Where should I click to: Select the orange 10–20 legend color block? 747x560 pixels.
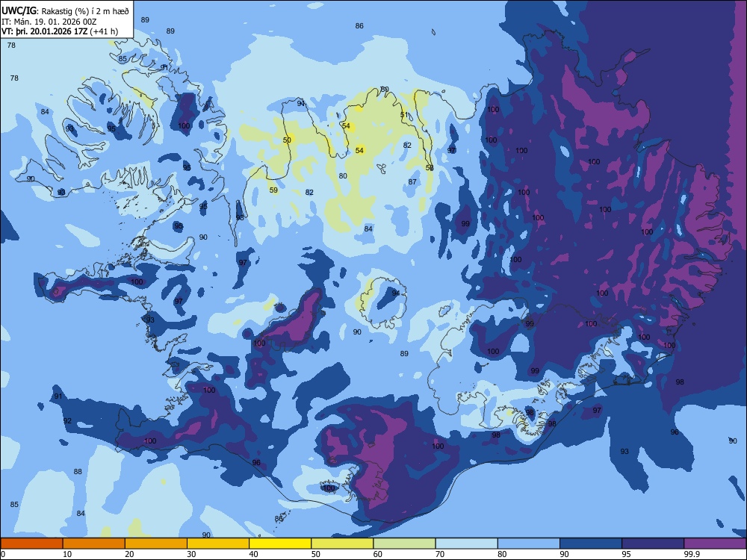coord(94,544)
